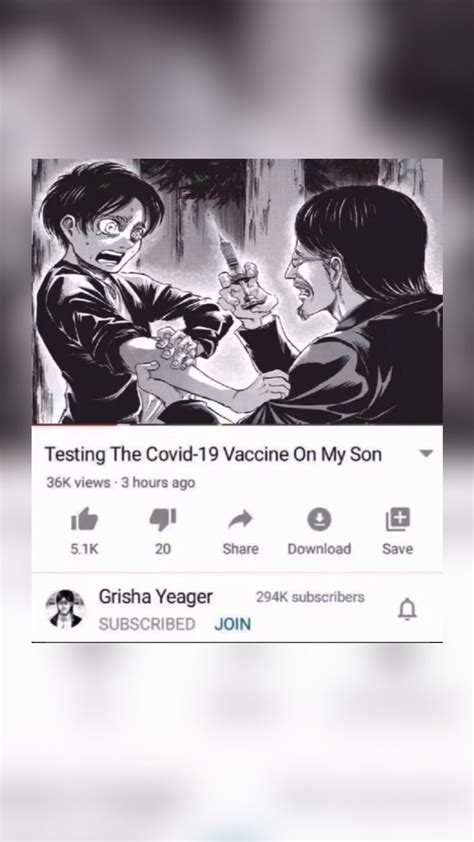Image resolution: width=474 pixels, height=842 pixels.
Task: Click the 'Save' label
Action: (398, 549)
